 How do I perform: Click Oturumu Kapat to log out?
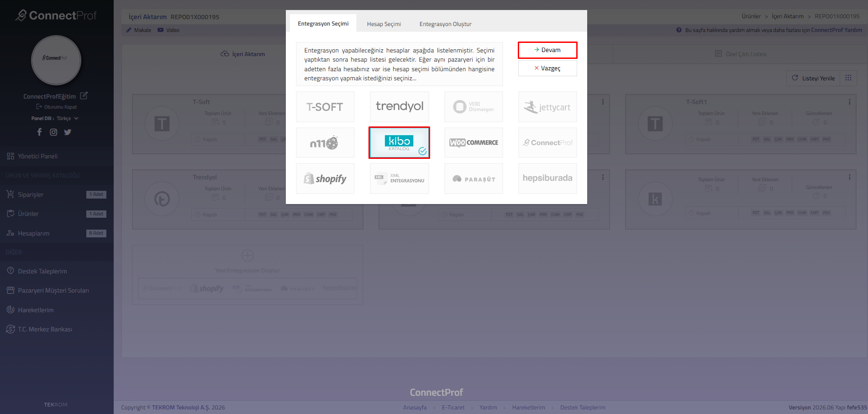pyautogui.click(x=57, y=107)
